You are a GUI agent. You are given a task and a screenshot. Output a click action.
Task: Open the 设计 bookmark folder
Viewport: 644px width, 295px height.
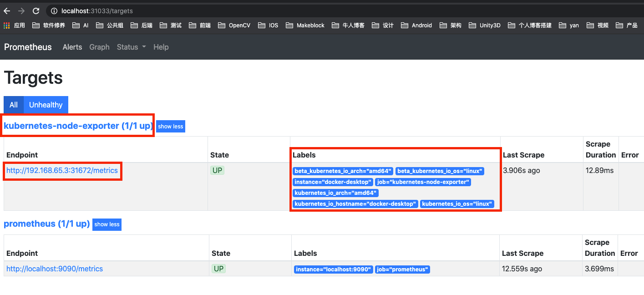click(383, 25)
